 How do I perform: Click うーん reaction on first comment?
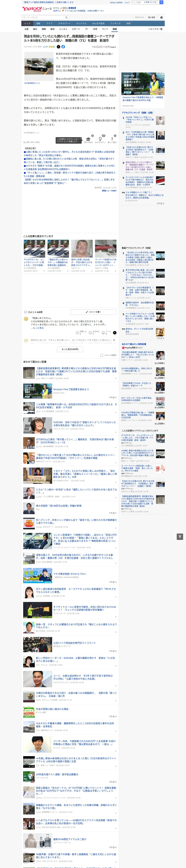pyautogui.click(x=107, y=332)
